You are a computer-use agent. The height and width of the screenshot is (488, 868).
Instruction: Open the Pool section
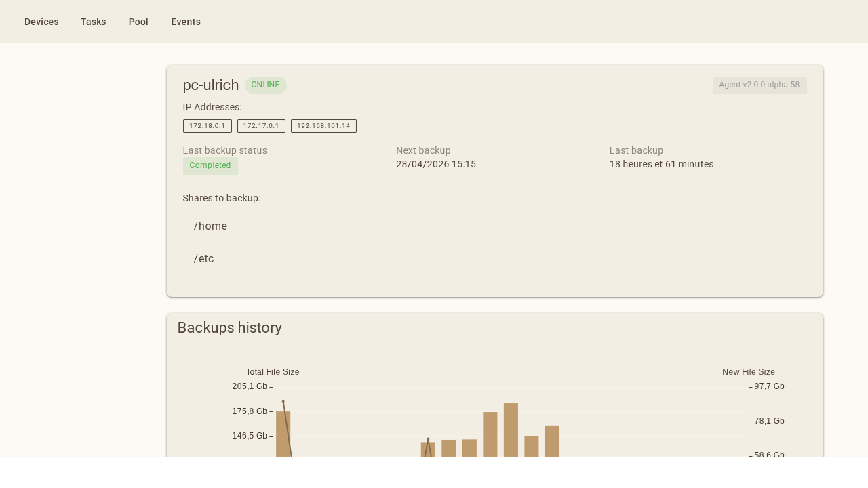[x=138, y=22]
